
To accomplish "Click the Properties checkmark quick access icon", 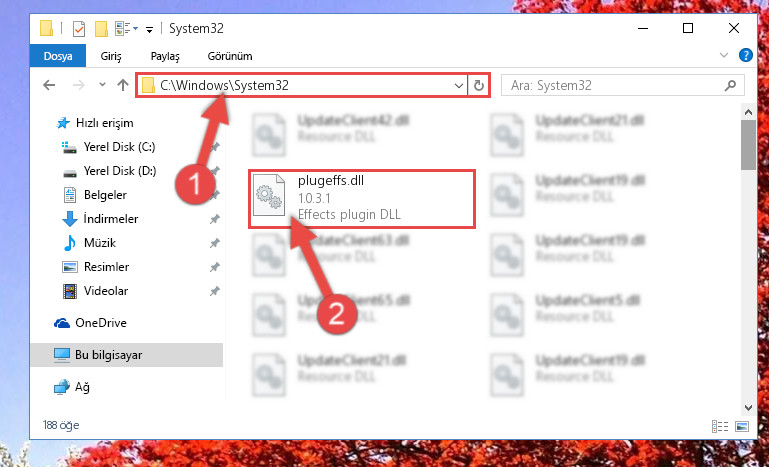I will [x=78, y=29].
